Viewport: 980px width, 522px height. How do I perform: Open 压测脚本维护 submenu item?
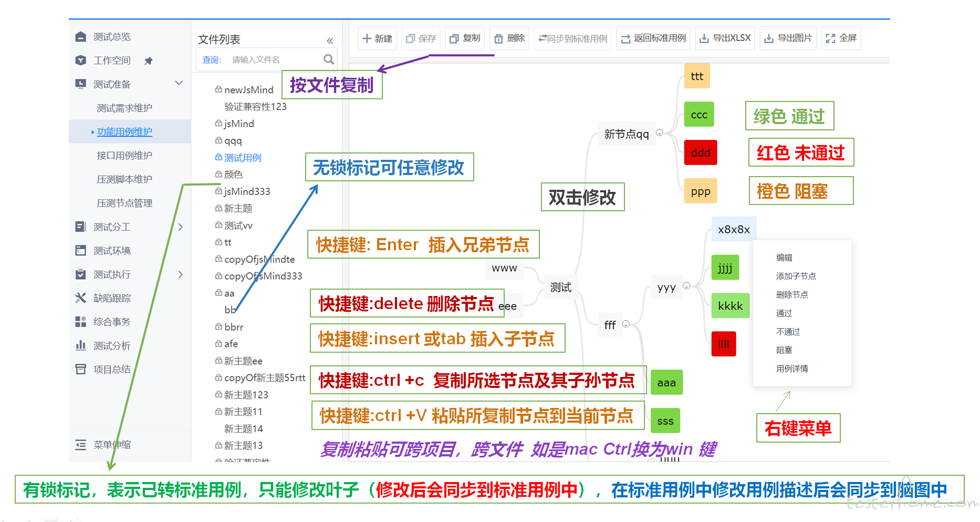(x=124, y=179)
